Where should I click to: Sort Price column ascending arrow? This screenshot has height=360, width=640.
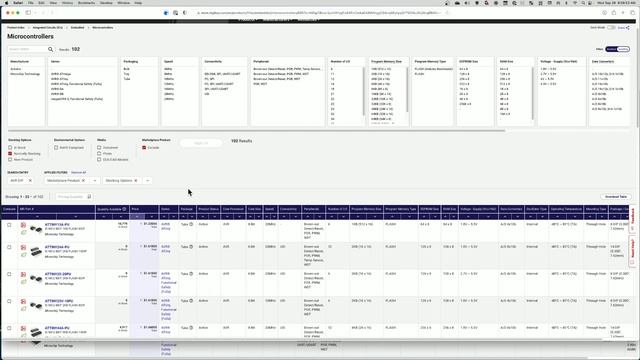tap(137, 217)
